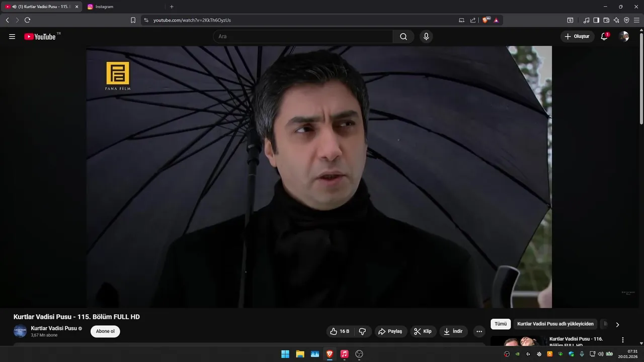Start voice search with the microphone icon
This screenshot has width=644, height=362.
click(x=426, y=37)
